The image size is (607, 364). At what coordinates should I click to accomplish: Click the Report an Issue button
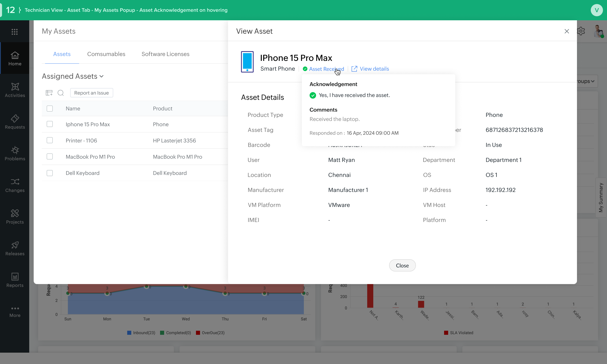click(x=91, y=93)
